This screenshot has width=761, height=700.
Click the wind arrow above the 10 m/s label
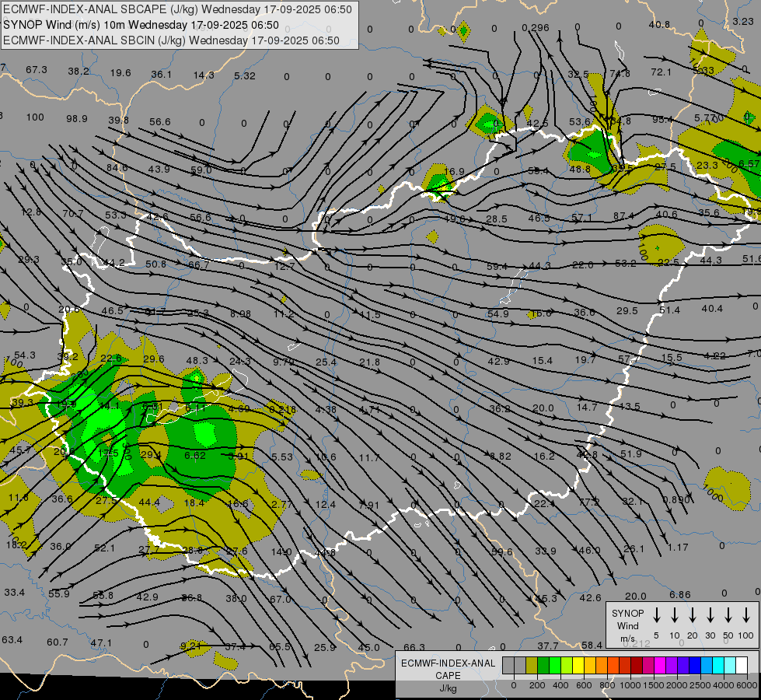coord(674,615)
